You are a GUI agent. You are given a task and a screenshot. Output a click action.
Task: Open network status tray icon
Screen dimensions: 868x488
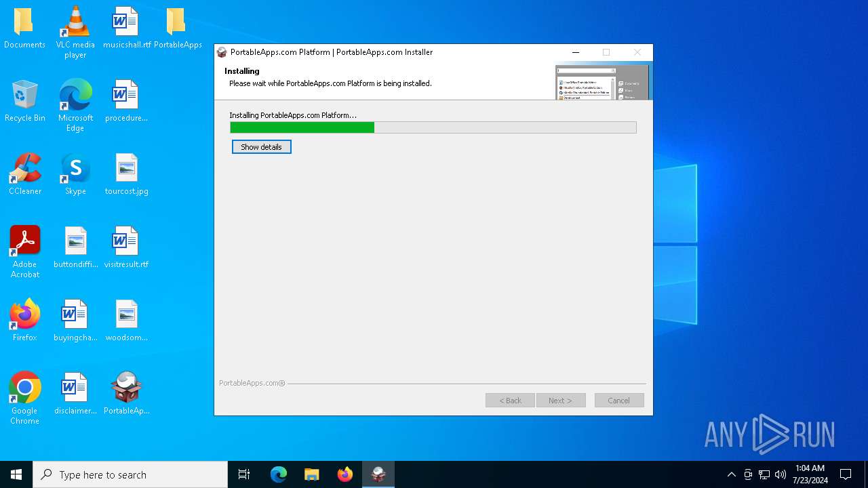[x=764, y=474]
